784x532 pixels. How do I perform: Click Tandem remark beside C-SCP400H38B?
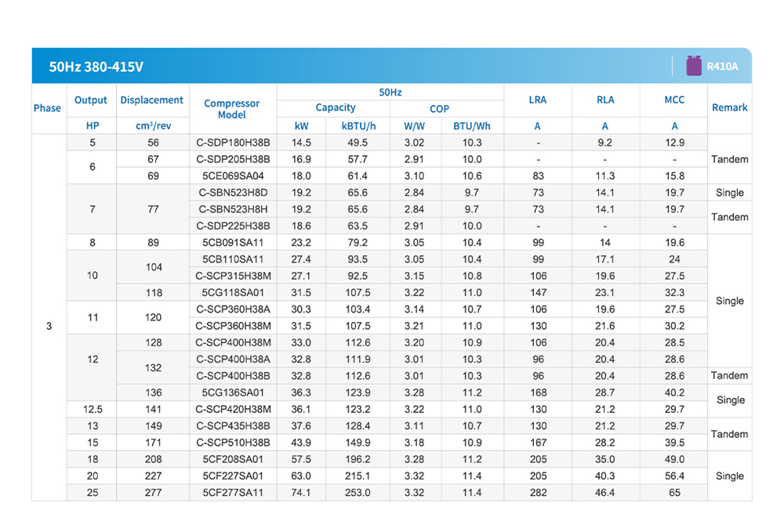tap(729, 375)
